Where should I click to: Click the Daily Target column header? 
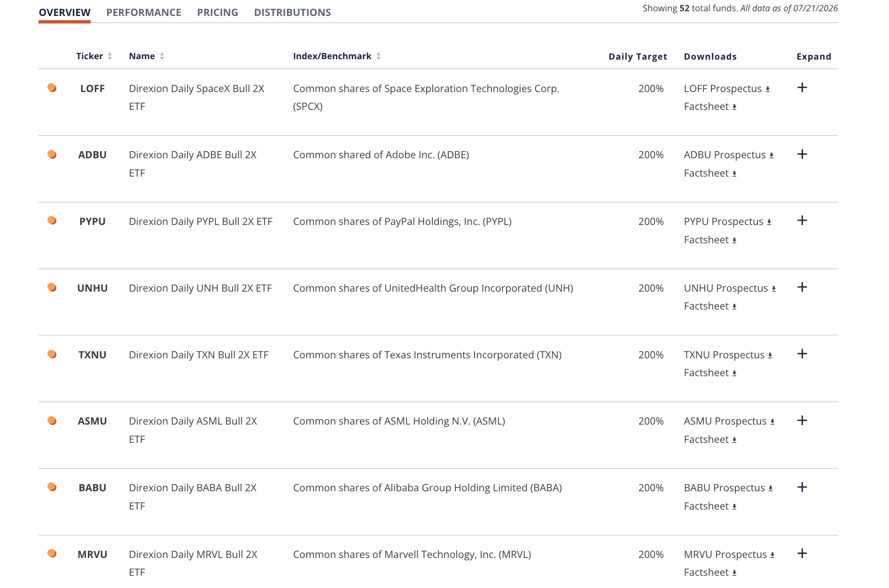click(x=638, y=57)
